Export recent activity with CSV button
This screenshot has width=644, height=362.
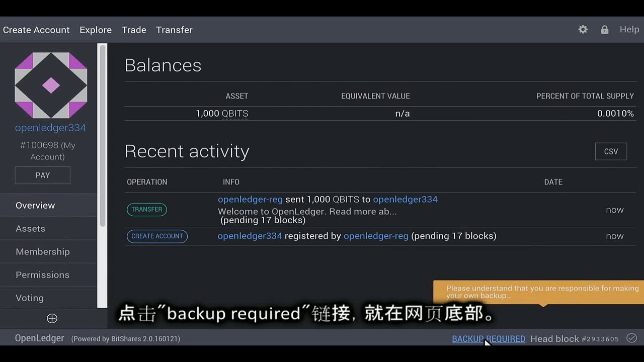pyautogui.click(x=611, y=151)
